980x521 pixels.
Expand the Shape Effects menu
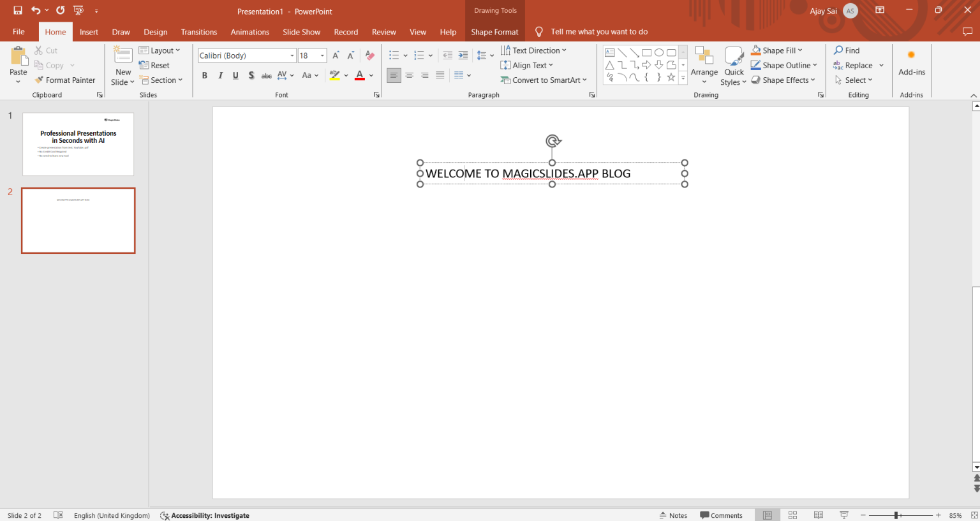[x=783, y=80]
